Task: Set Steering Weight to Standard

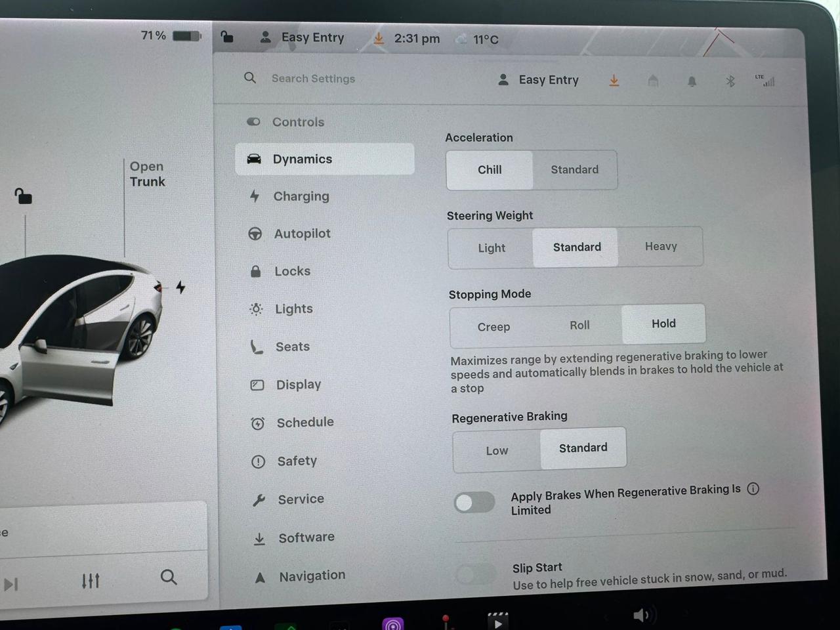Action: point(576,247)
